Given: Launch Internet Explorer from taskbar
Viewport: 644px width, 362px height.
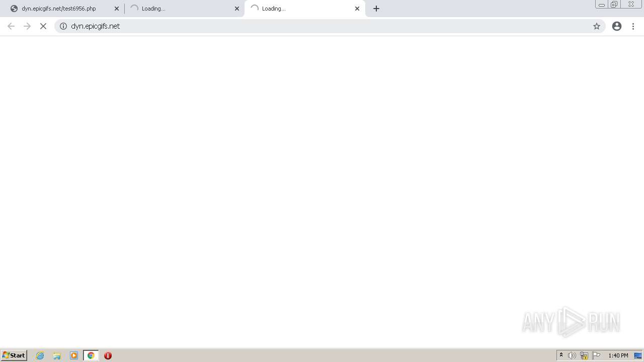Looking at the screenshot, I should [40, 355].
